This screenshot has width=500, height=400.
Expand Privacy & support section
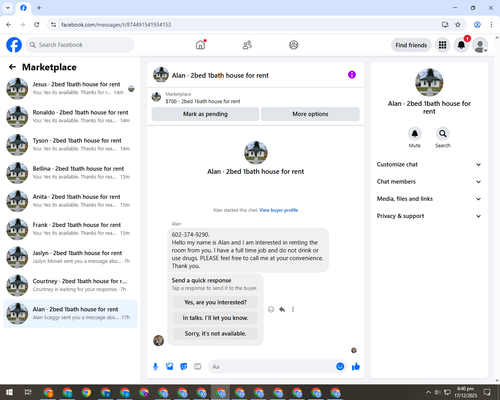click(429, 216)
